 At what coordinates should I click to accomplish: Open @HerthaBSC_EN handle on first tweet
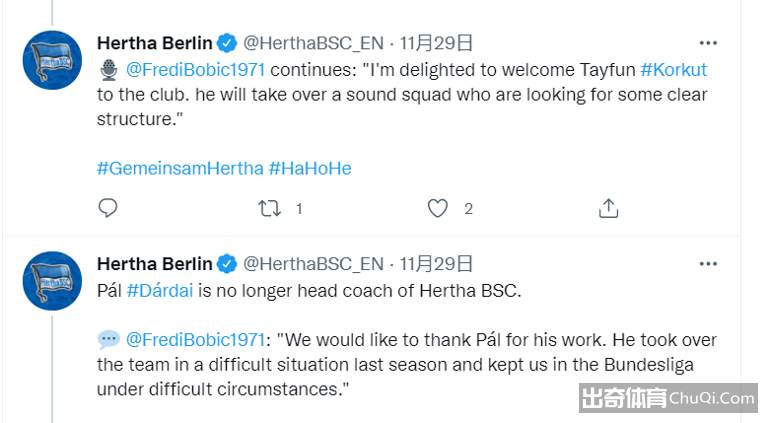[x=313, y=43]
